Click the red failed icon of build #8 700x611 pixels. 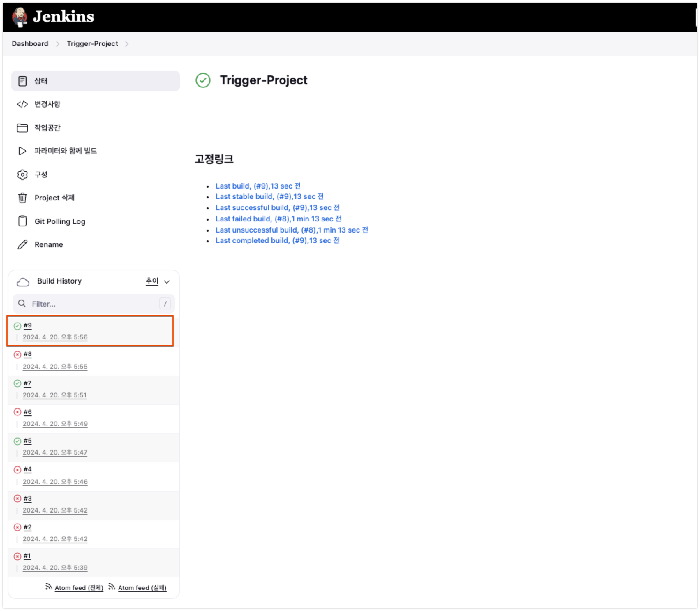(x=17, y=355)
